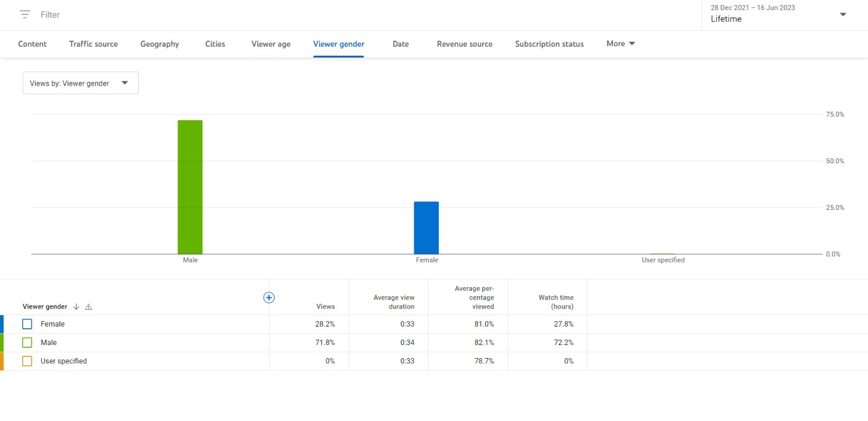Click the 75.0% axis label

tap(835, 114)
